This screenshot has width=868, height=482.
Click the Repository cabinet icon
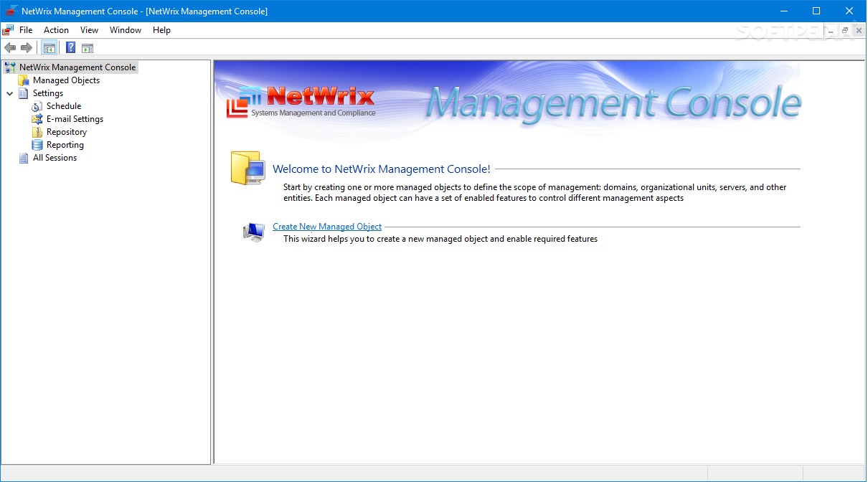pyautogui.click(x=37, y=132)
